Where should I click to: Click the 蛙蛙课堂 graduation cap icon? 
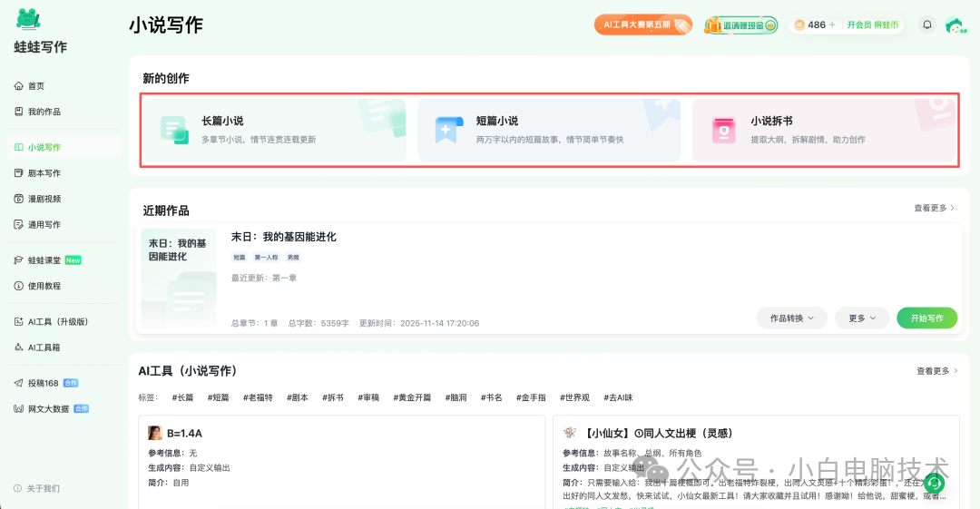pyautogui.click(x=19, y=260)
